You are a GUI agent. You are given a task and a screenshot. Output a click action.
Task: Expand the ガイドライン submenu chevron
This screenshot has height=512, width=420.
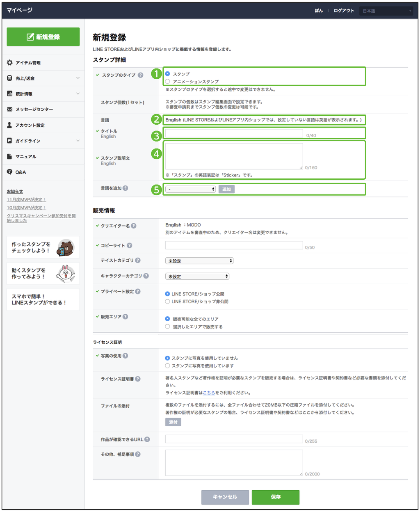point(78,141)
